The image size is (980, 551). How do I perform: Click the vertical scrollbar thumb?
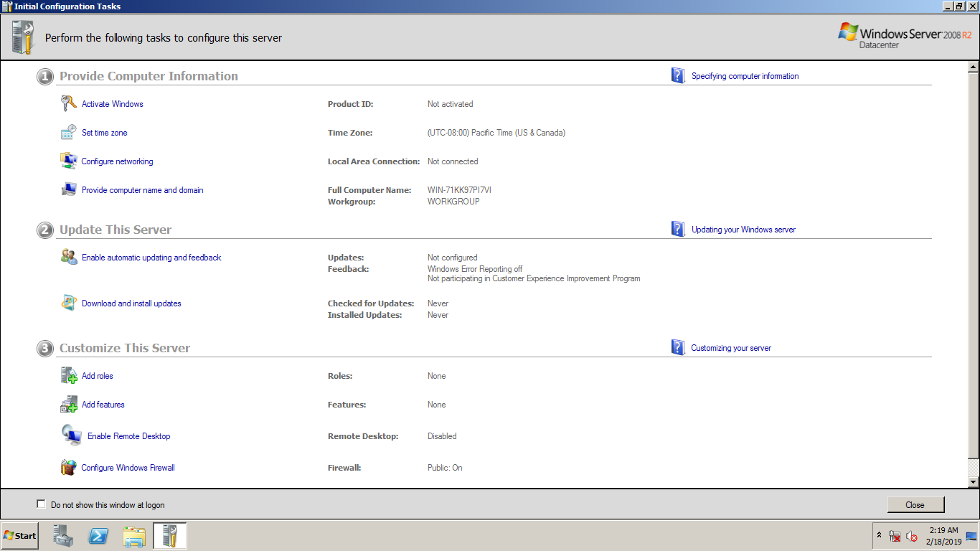[x=974, y=265]
